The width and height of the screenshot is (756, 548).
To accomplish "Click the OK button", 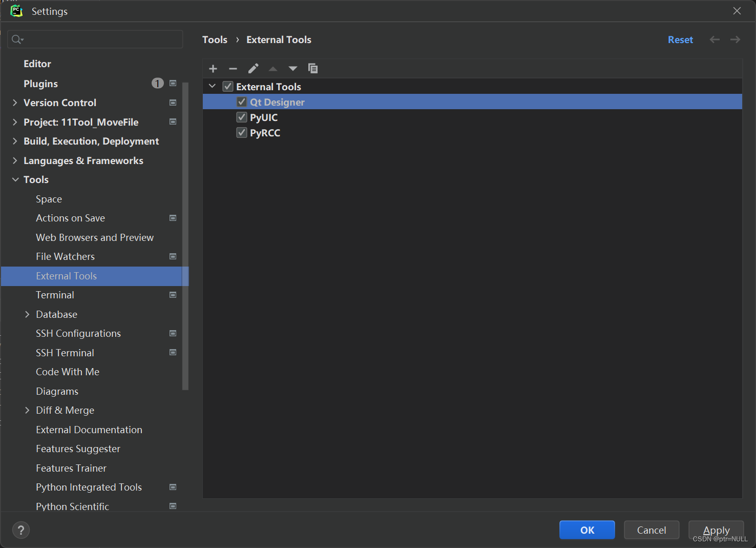I will coord(587,530).
